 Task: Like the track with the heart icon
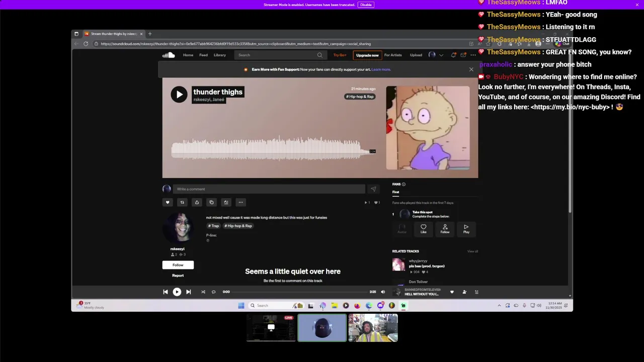[168, 202]
